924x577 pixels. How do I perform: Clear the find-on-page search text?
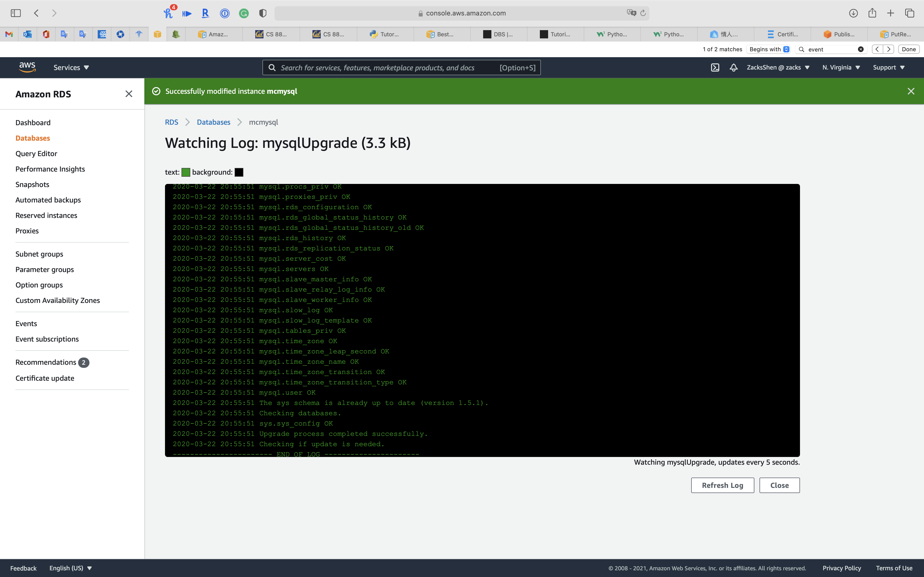pyautogui.click(x=861, y=49)
